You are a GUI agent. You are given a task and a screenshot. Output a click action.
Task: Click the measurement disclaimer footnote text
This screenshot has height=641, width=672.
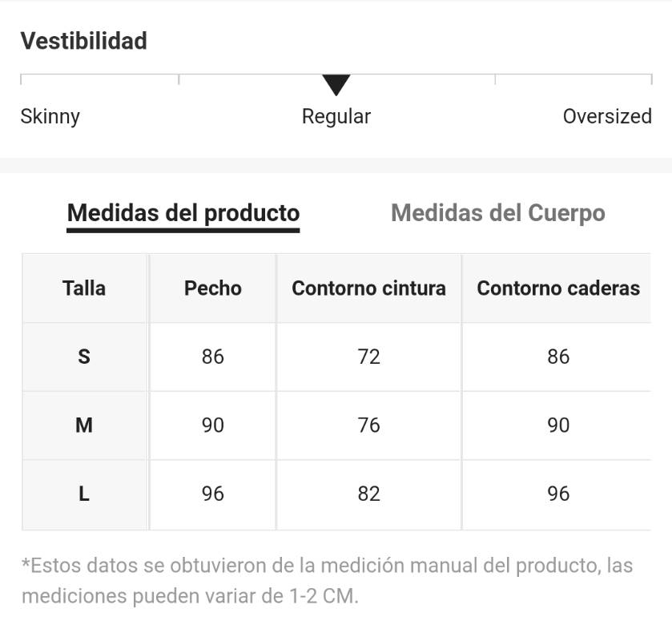328,581
